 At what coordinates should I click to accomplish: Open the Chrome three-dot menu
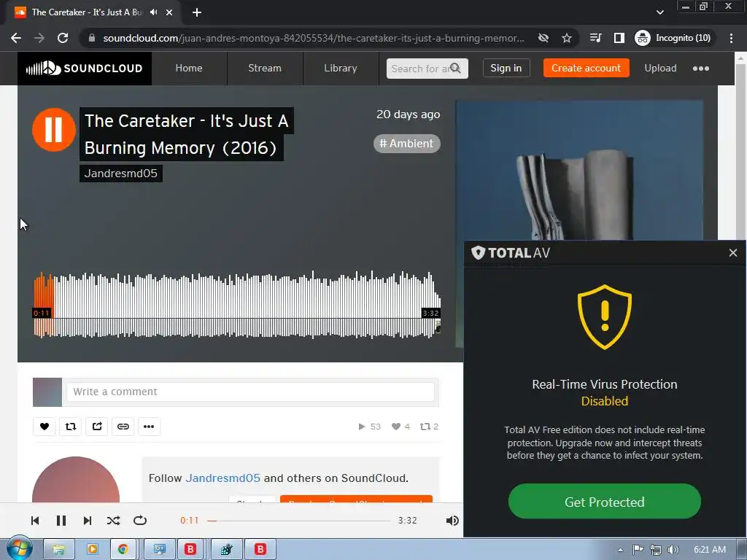731,38
